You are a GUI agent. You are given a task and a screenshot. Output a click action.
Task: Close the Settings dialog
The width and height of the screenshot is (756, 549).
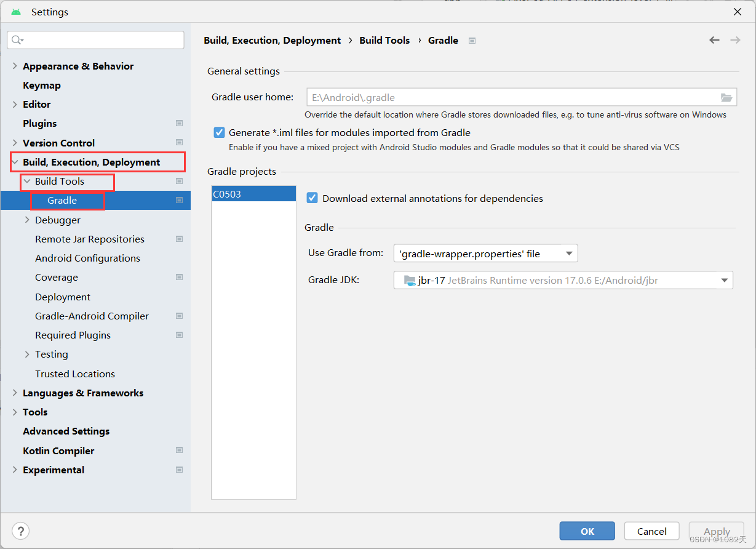tap(737, 12)
